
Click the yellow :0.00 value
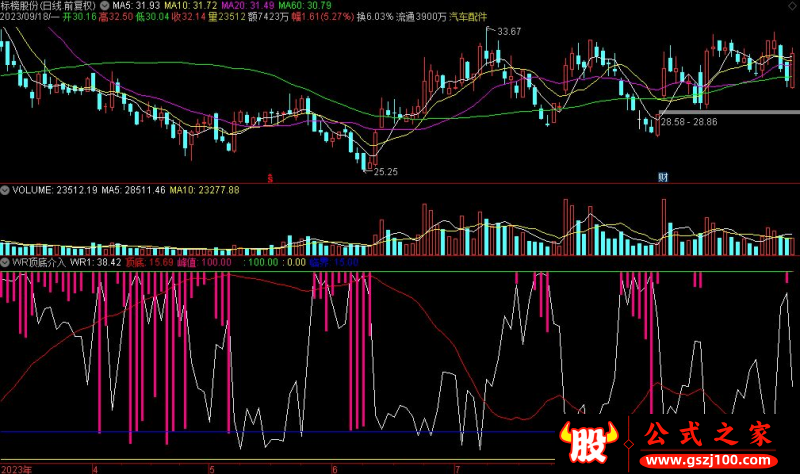click(x=293, y=262)
